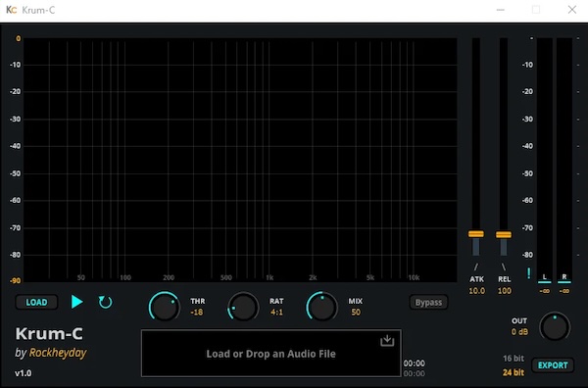Click the v1.0 version label
Image resolution: width=588 pixels, height=388 pixels.
click(24, 373)
